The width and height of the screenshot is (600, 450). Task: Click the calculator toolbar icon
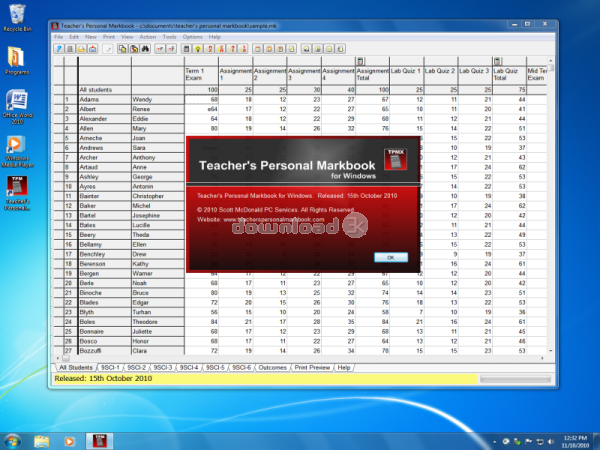pyautogui.click(x=186, y=49)
